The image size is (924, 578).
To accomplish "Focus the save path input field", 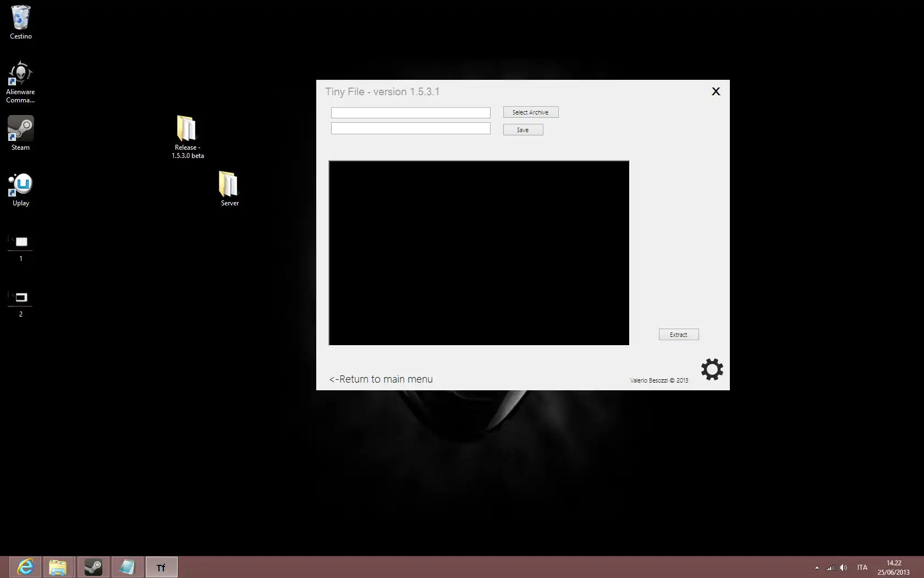I will click(411, 128).
